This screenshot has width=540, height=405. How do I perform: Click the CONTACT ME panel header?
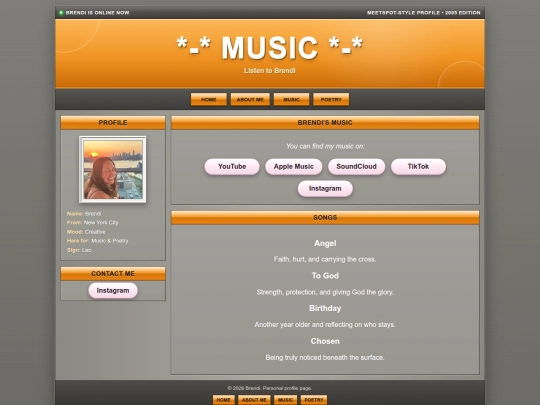click(113, 274)
